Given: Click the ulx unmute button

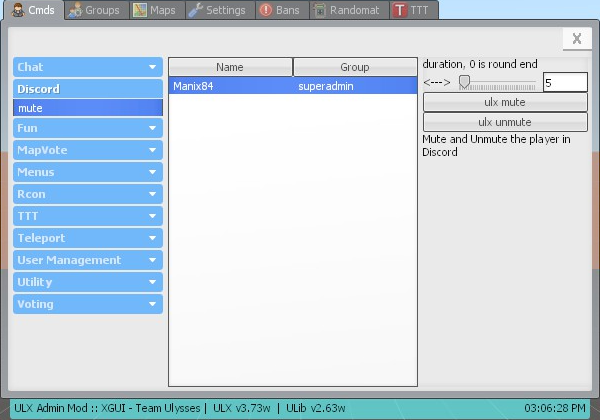Looking at the screenshot, I should pyautogui.click(x=505, y=122).
